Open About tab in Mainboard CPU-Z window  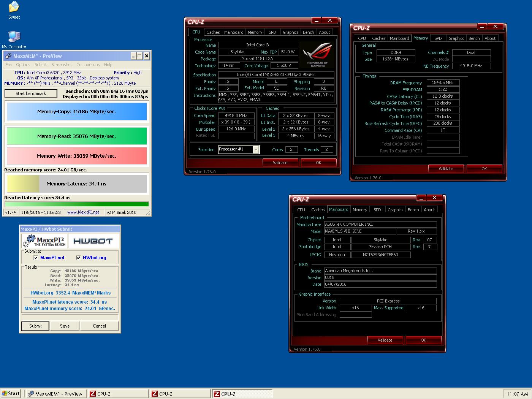pyautogui.click(x=429, y=210)
